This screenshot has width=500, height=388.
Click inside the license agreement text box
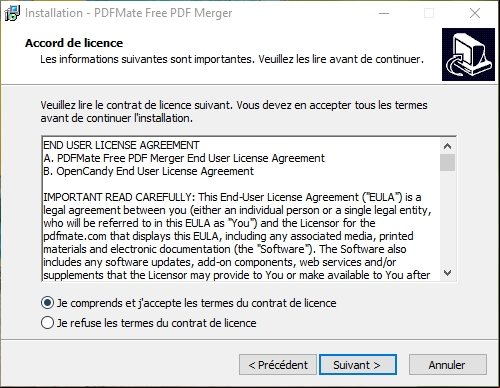pos(241,209)
